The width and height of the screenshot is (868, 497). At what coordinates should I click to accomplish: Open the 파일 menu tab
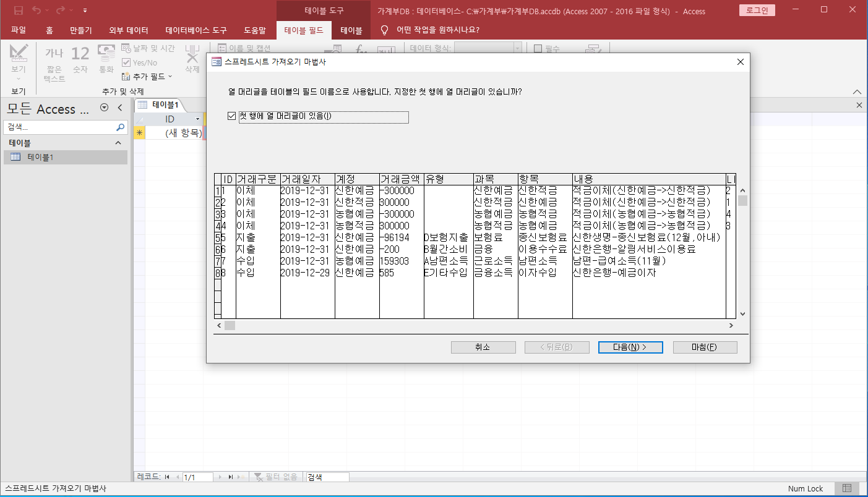click(19, 30)
